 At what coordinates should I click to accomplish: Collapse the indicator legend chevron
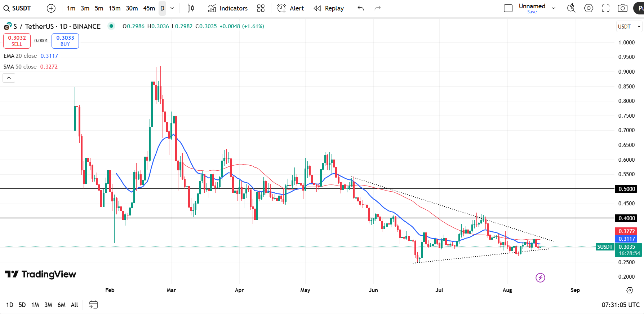tap(9, 78)
